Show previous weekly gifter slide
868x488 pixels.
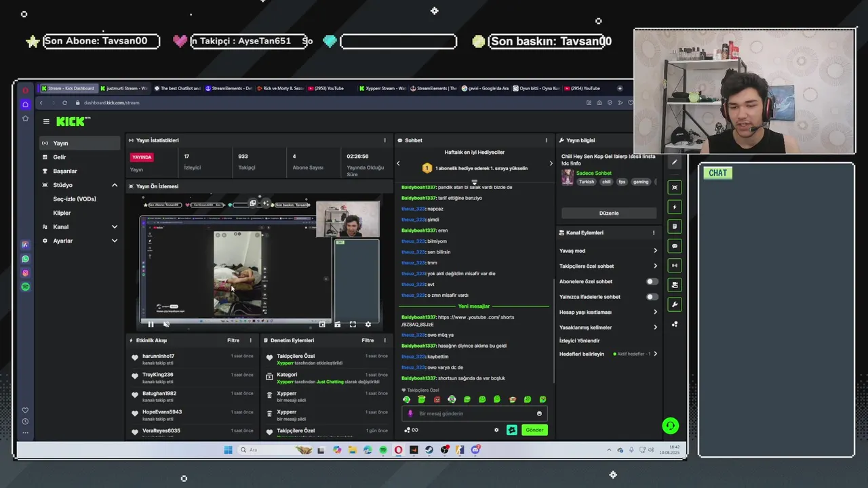pos(398,163)
